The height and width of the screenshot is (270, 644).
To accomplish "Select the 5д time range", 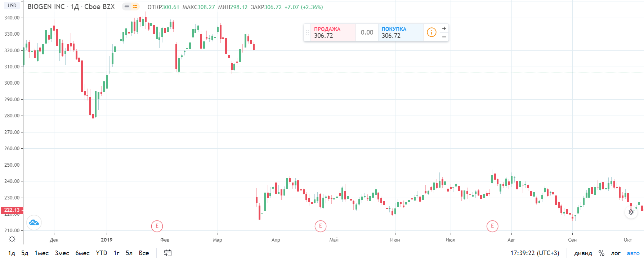I will pos(25,253).
